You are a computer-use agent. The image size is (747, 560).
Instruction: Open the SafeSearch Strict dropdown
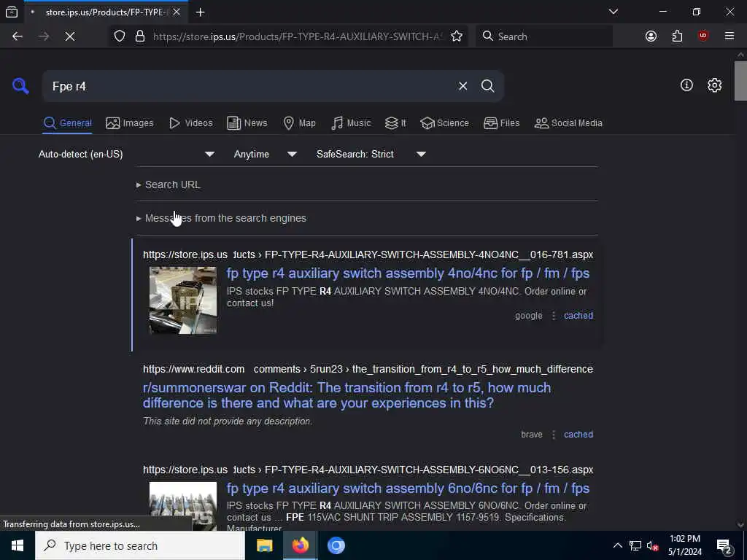coord(371,155)
